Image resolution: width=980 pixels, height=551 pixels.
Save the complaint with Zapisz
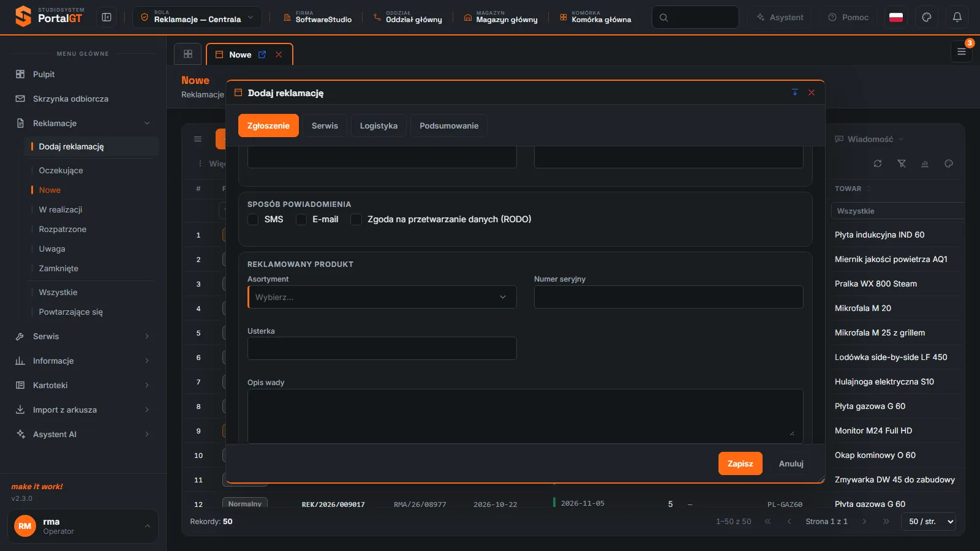(741, 463)
